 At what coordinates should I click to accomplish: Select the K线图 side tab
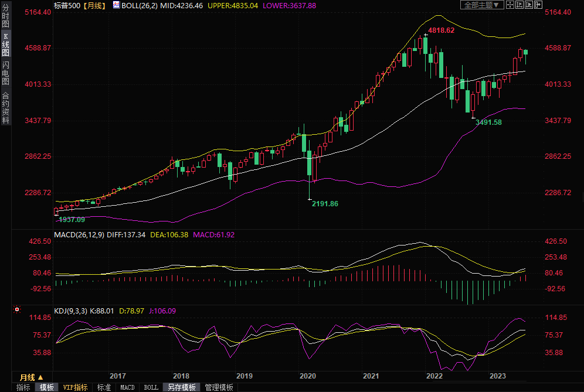(5, 44)
